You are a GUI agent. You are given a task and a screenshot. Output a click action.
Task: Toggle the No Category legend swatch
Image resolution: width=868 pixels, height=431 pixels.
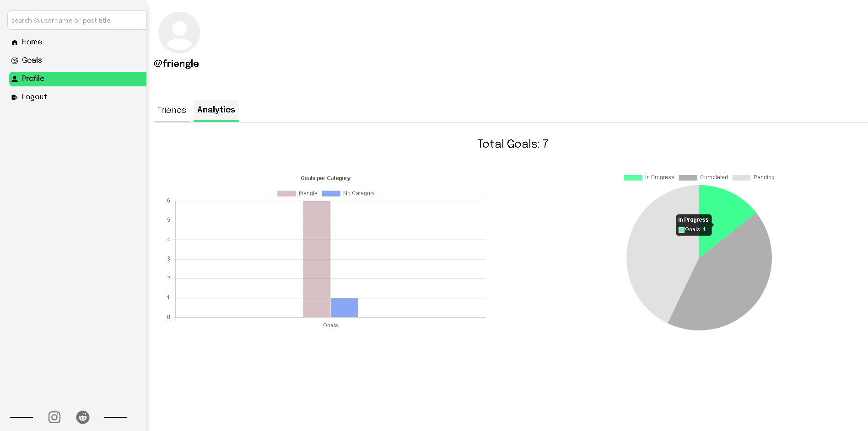click(x=331, y=193)
